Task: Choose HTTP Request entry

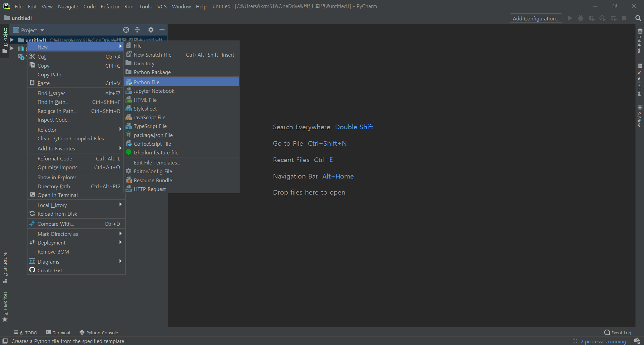Action: pyautogui.click(x=181, y=189)
